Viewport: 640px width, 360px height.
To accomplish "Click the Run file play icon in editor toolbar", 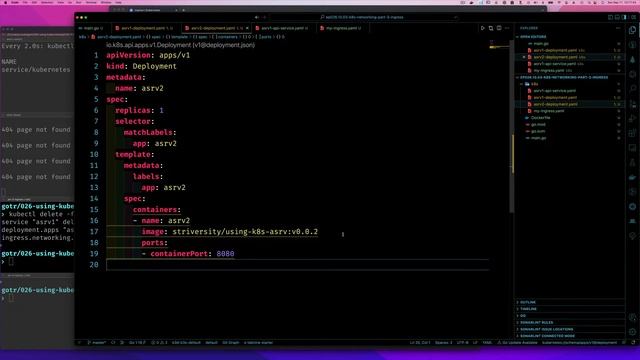I will (x=482, y=28).
